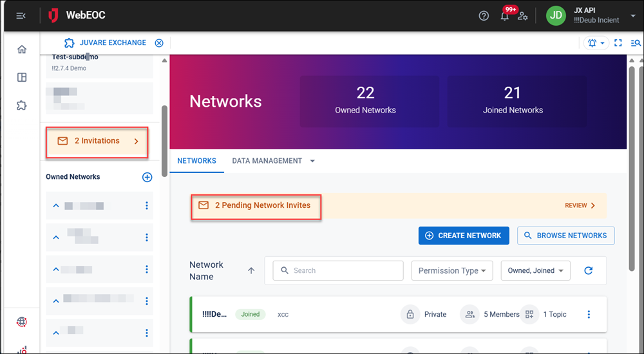Click the Joined badge on first network
644x354 pixels.
[250, 315]
